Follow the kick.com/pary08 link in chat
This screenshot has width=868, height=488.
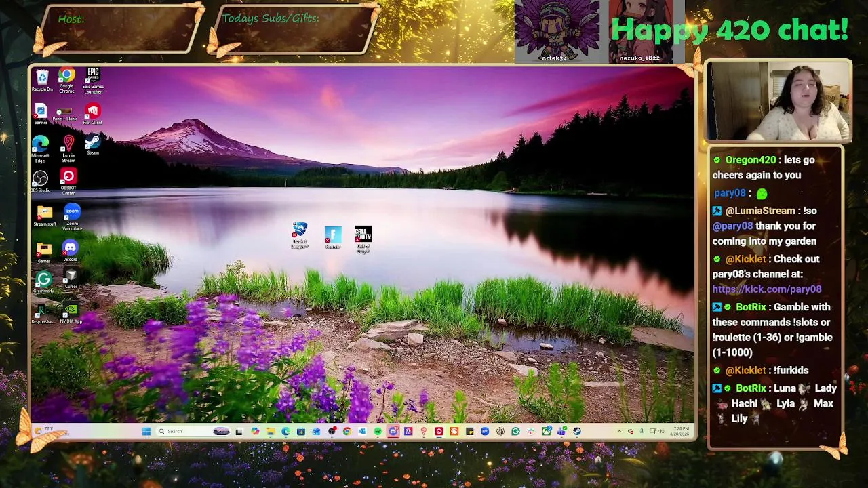click(767, 289)
